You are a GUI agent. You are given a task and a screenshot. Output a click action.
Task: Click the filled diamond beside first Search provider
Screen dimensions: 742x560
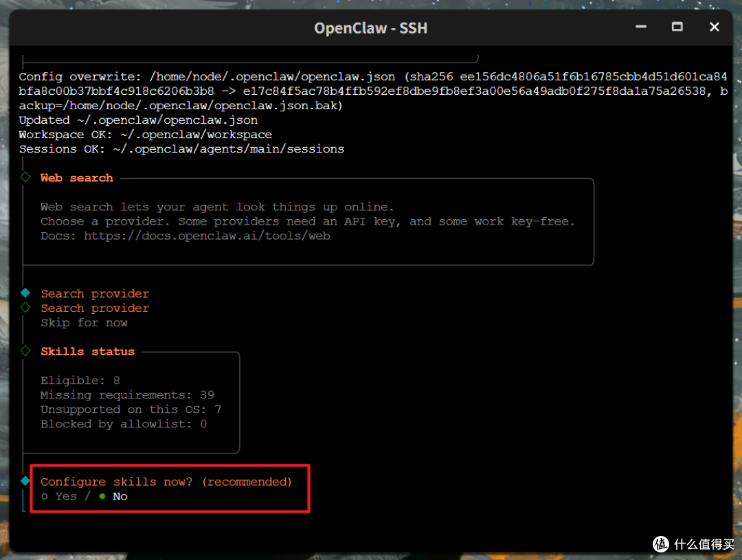point(25,293)
